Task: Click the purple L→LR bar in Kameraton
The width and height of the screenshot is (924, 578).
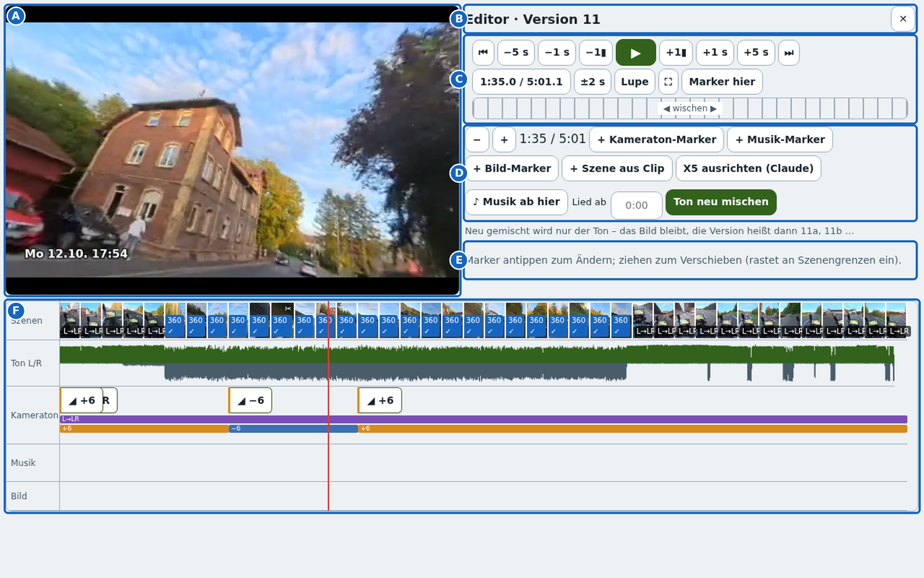Action: 483,419
